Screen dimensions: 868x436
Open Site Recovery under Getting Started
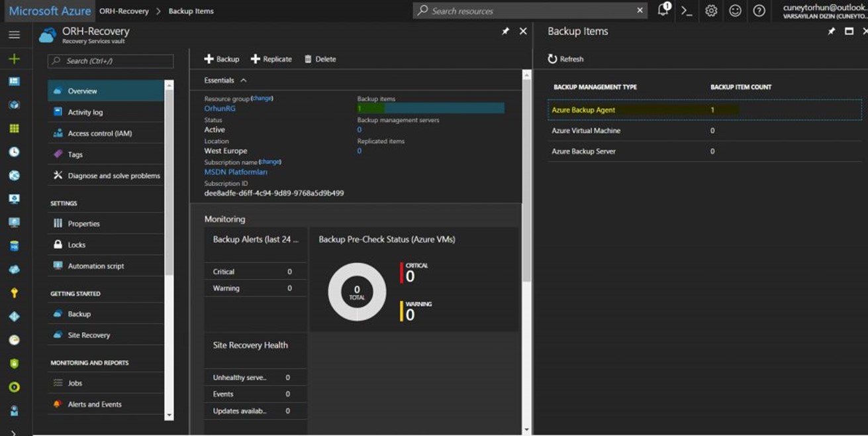click(x=106, y=335)
